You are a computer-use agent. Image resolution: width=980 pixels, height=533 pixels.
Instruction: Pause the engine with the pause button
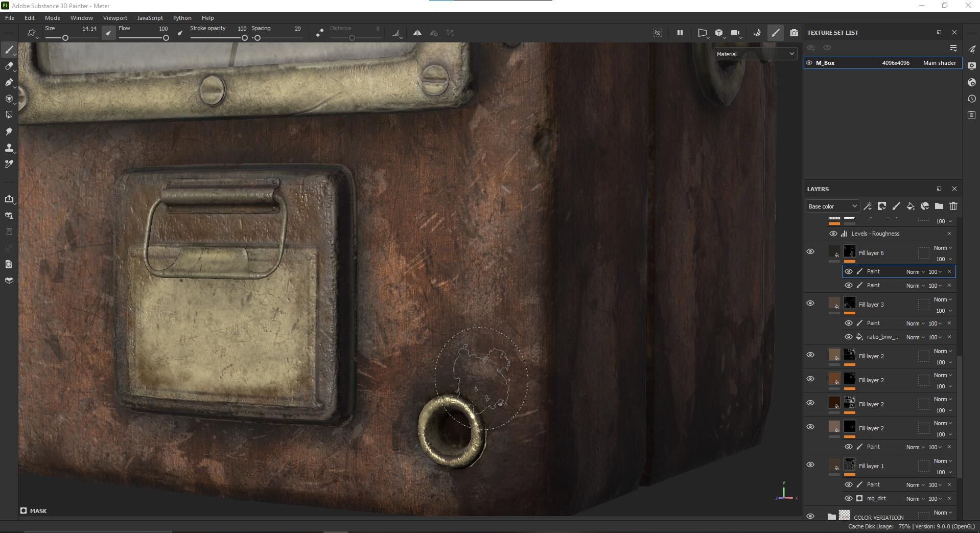(680, 32)
